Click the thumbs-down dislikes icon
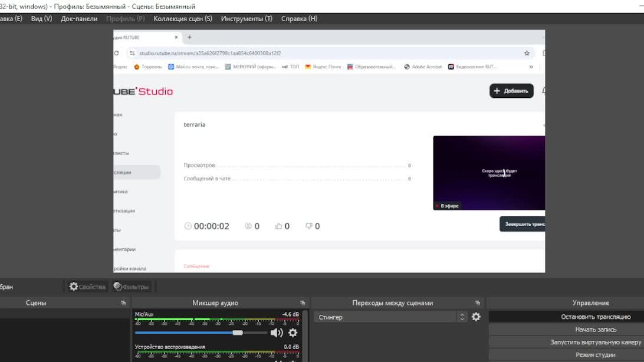The image size is (644, 362). pos(309,226)
